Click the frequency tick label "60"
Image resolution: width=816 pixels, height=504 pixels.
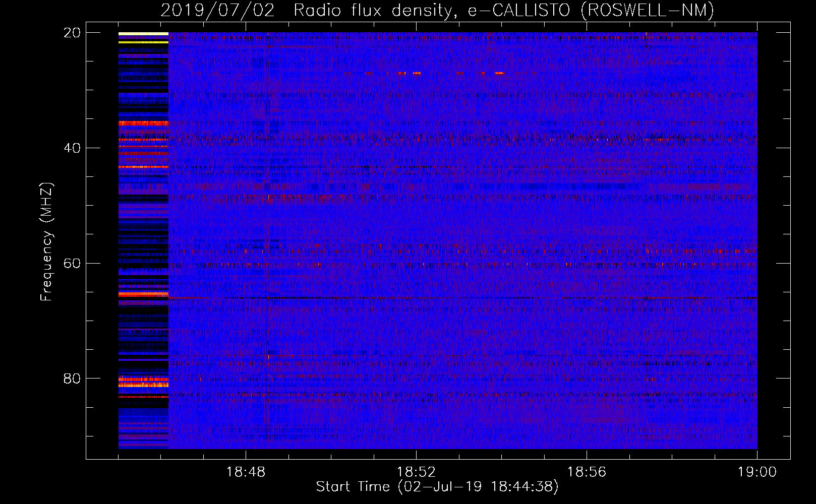point(72,264)
